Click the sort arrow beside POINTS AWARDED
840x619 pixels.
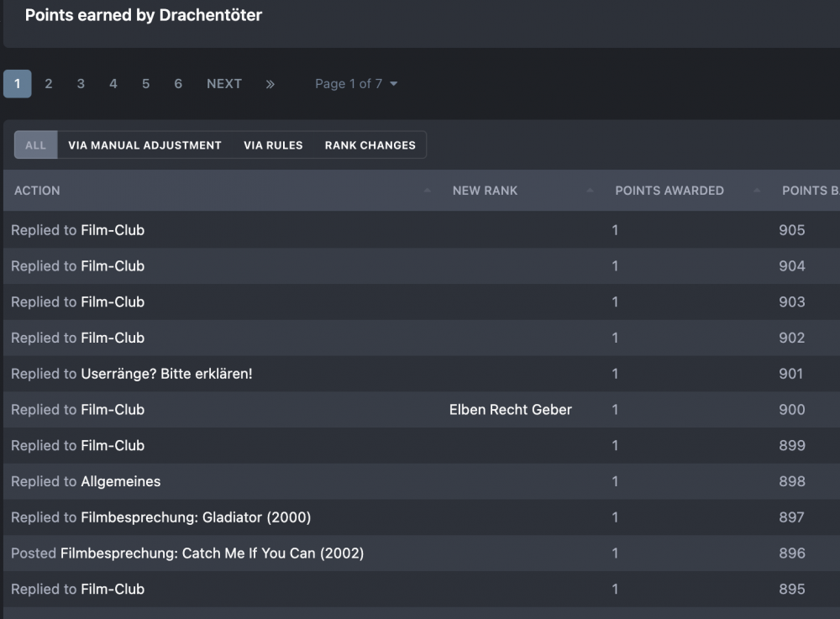tap(758, 191)
